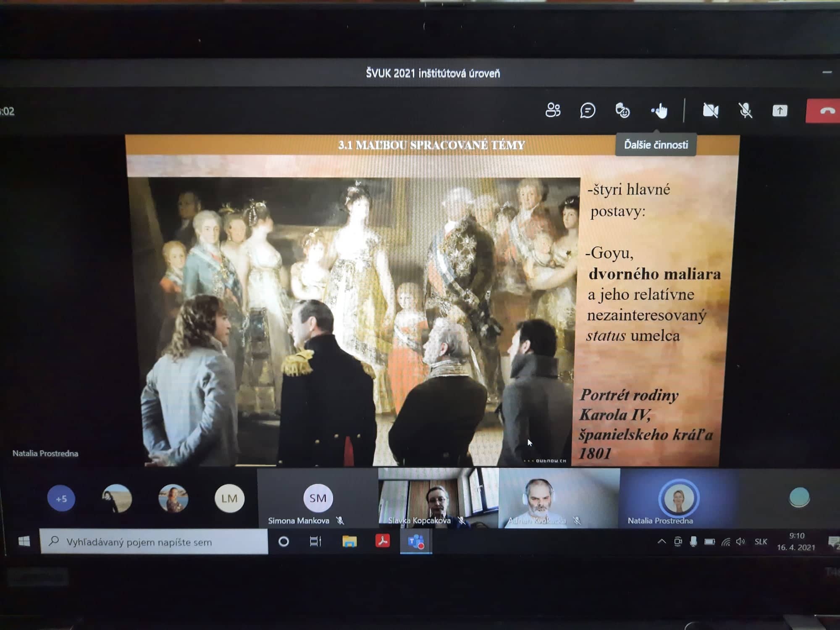Open the Windows Start menu

[24, 541]
